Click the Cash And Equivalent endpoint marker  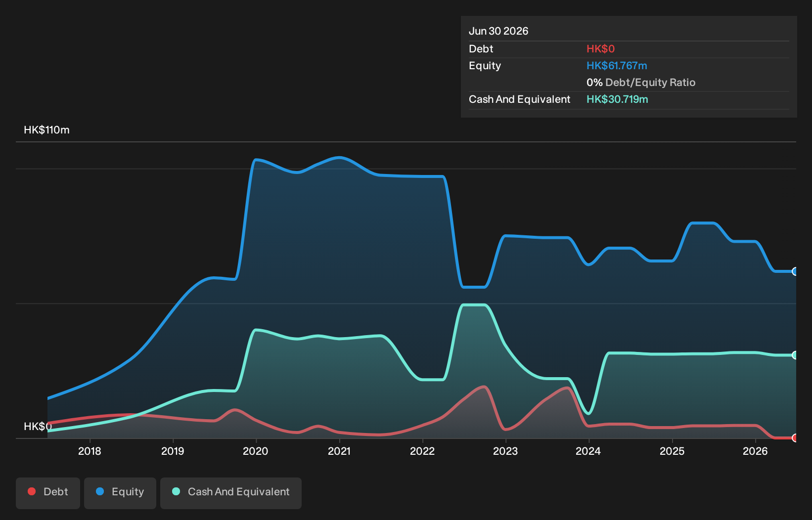pyautogui.click(x=795, y=355)
